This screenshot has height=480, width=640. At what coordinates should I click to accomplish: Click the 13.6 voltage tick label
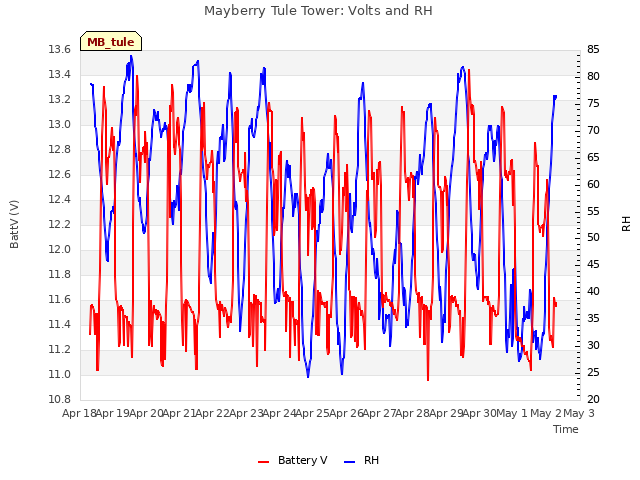(60, 50)
